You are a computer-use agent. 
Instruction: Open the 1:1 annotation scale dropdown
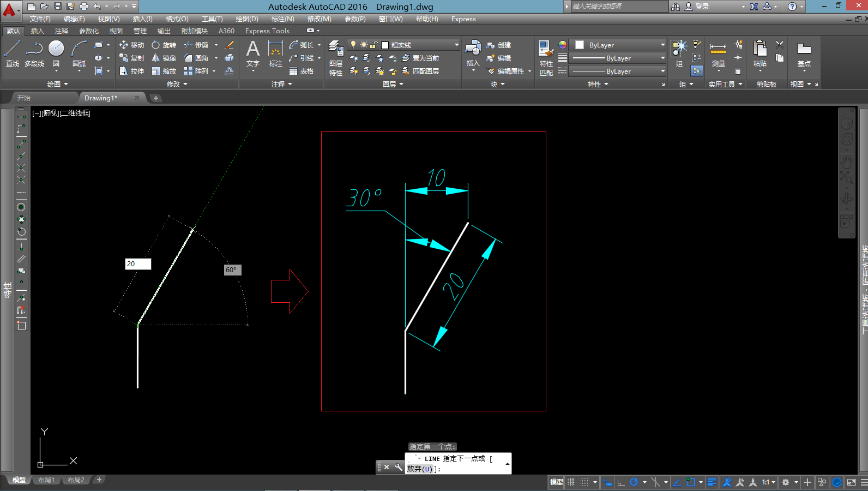(x=769, y=482)
